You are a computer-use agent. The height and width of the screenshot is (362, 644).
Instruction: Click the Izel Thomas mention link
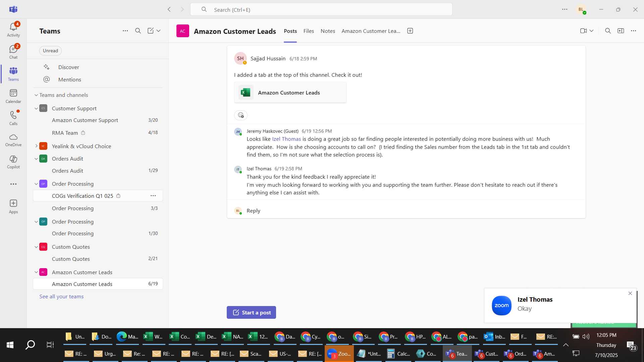pos(286,139)
